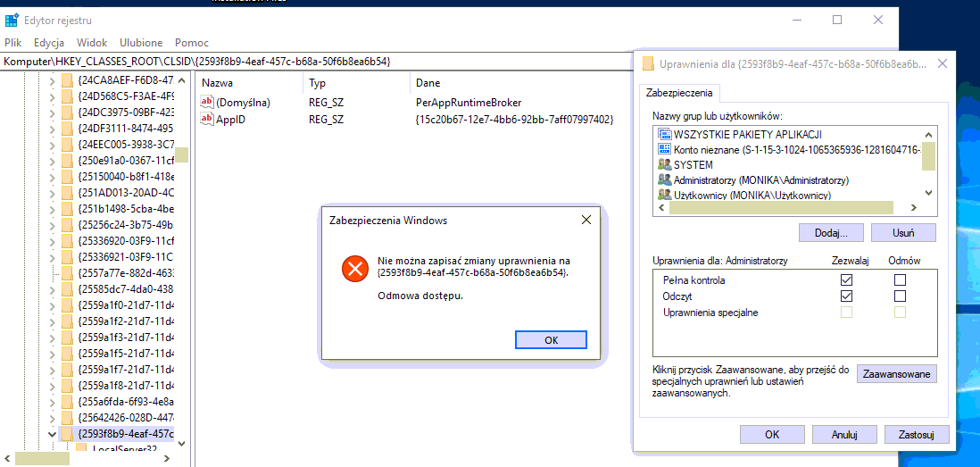Click folder icon of {250e91a0-0367-11cf key
Screen dimensions: 980x467
click(x=68, y=160)
